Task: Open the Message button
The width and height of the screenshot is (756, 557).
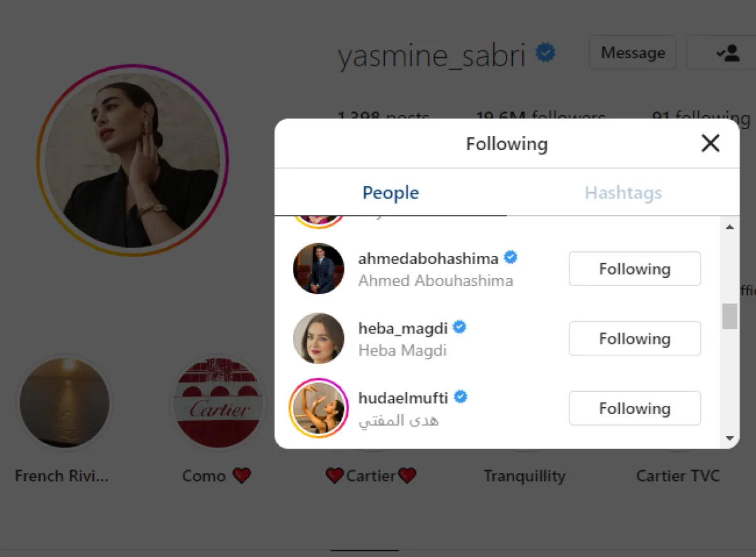Action: point(633,52)
